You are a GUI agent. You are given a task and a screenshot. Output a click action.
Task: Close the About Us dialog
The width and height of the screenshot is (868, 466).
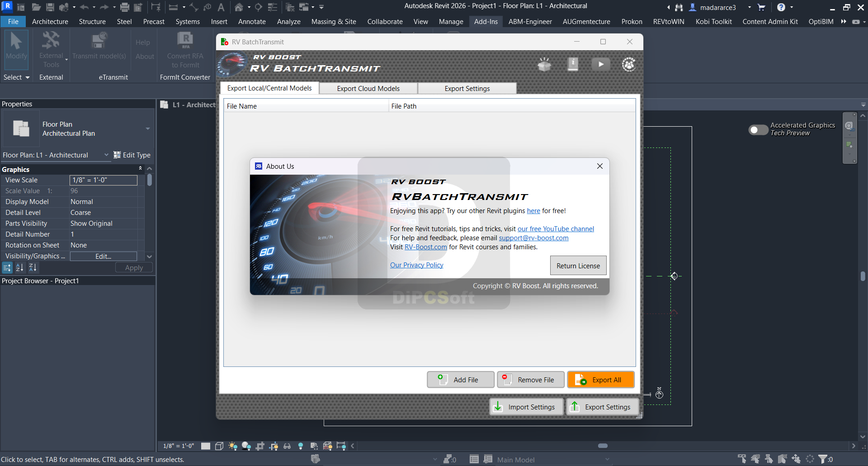pos(600,166)
